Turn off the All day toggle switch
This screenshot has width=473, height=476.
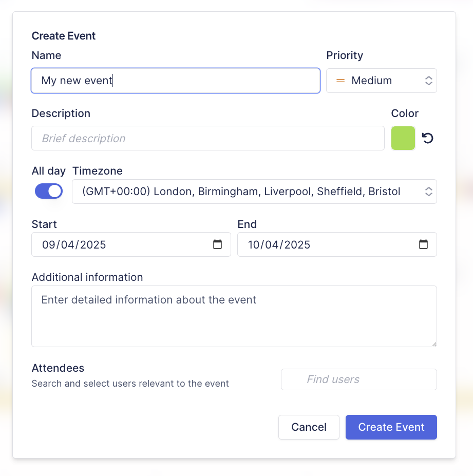[x=49, y=191]
